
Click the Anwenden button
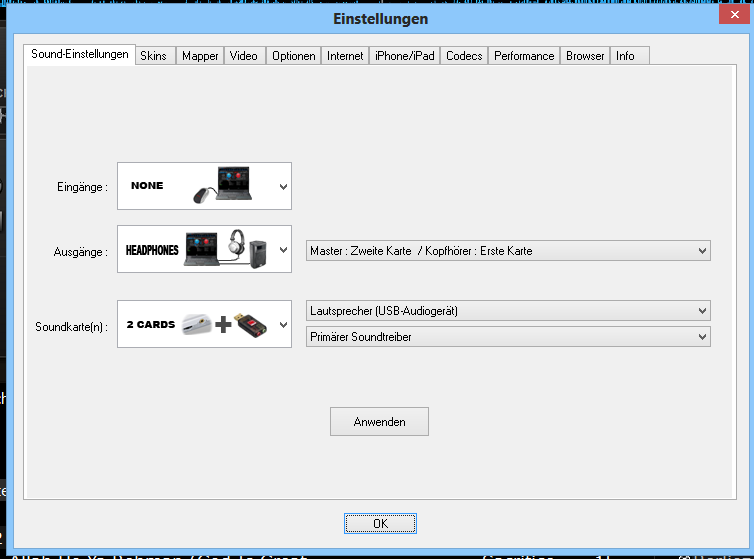tap(379, 422)
